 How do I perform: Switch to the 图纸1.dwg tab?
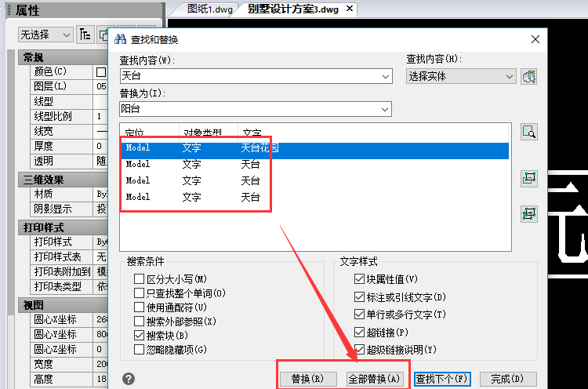tap(209, 9)
